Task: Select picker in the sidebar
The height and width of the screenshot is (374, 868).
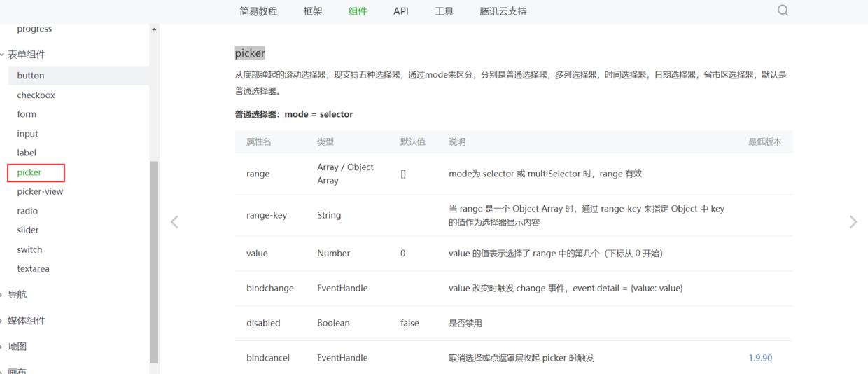Action: [29, 172]
